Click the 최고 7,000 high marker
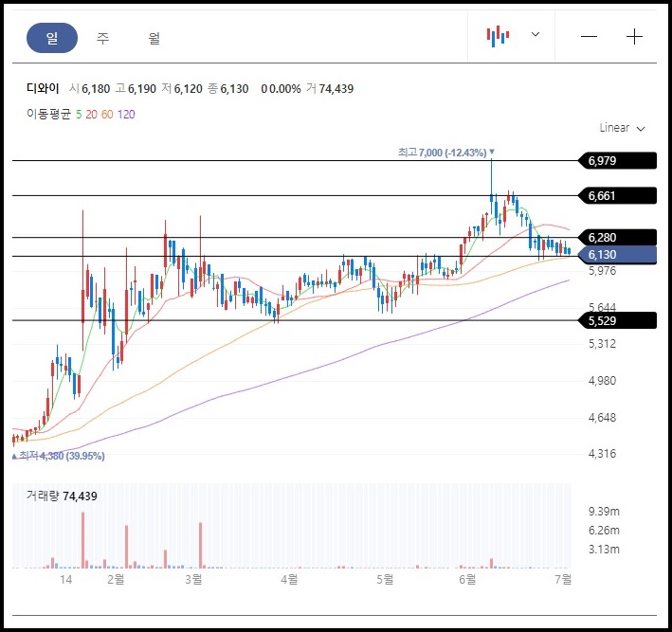The width and height of the screenshot is (672, 632). 446,153
